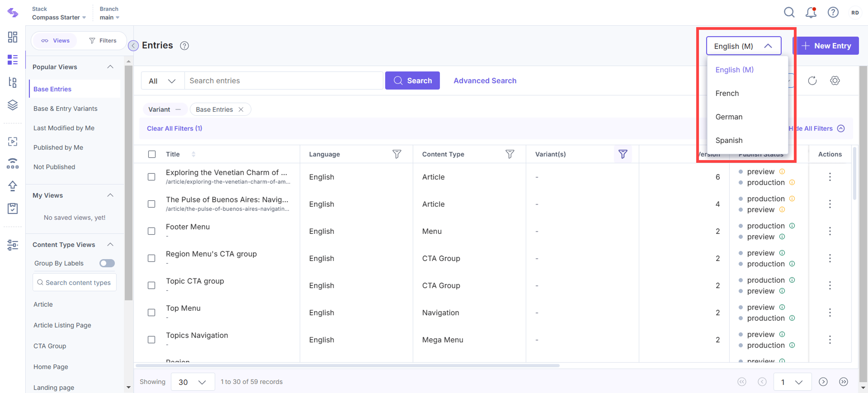Click the help icon next to Entries title
The width and height of the screenshot is (868, 393).
(x=184, y=45)
